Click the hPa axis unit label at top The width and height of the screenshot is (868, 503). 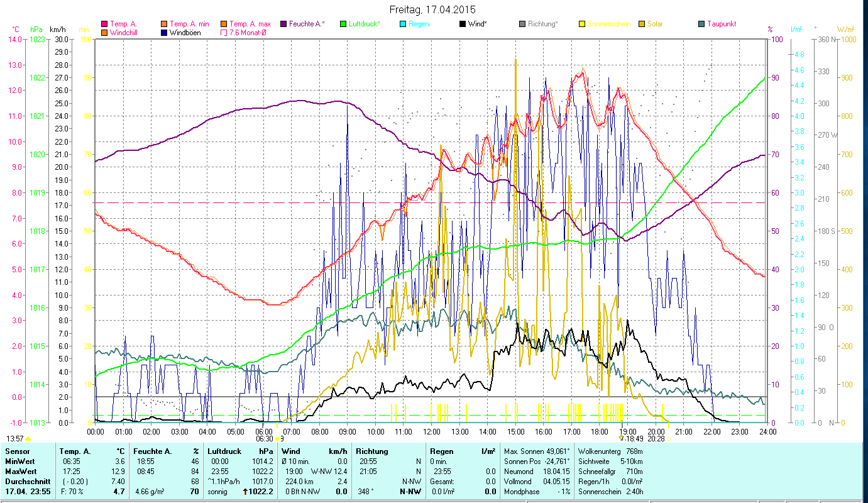36,30
